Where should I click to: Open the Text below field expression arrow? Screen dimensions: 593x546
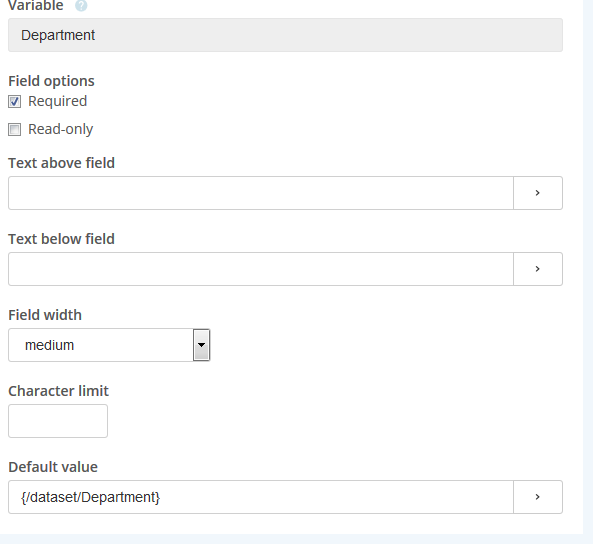tap(538, 269)
